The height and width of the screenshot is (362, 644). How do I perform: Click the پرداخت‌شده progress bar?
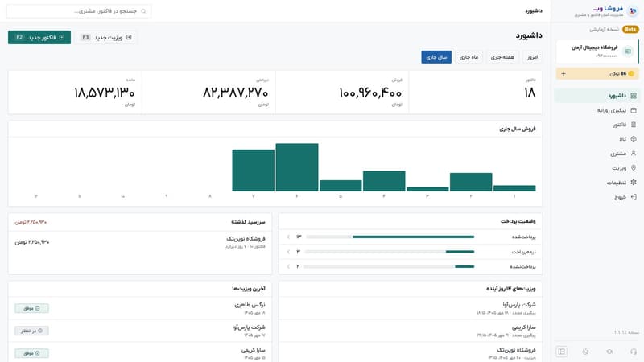click(x=390, y=237)
